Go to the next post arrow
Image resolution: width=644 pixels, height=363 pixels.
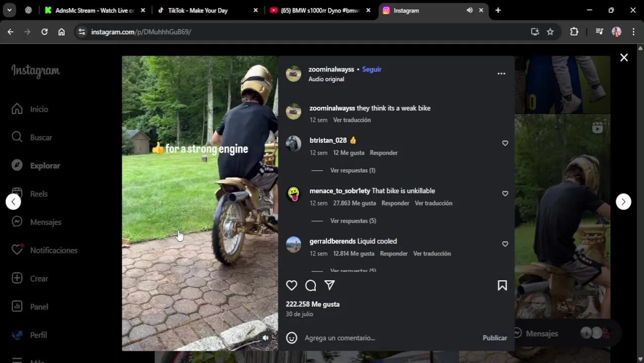point(623,202)
